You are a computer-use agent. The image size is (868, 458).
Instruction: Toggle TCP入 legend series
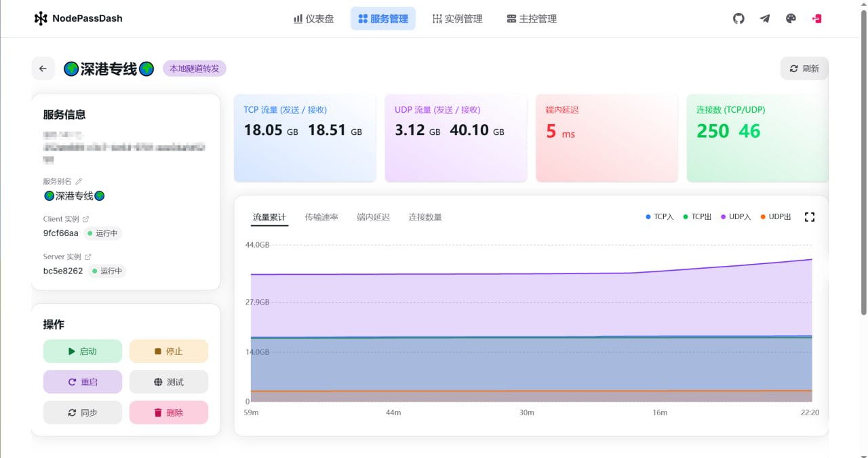pyautogui.click(x=660, y=217)
